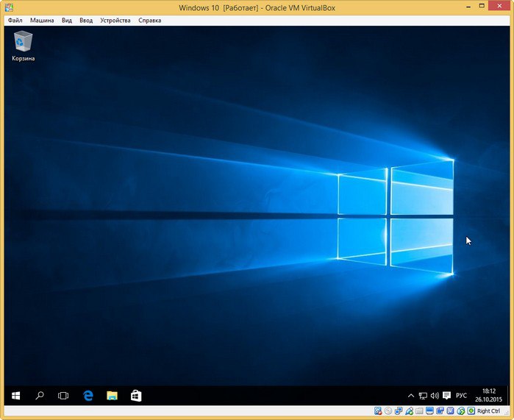Viewport: 514px width, 420px height.
Task: Click the keyboard capture green arrow indicator
Action: (471, 411)
